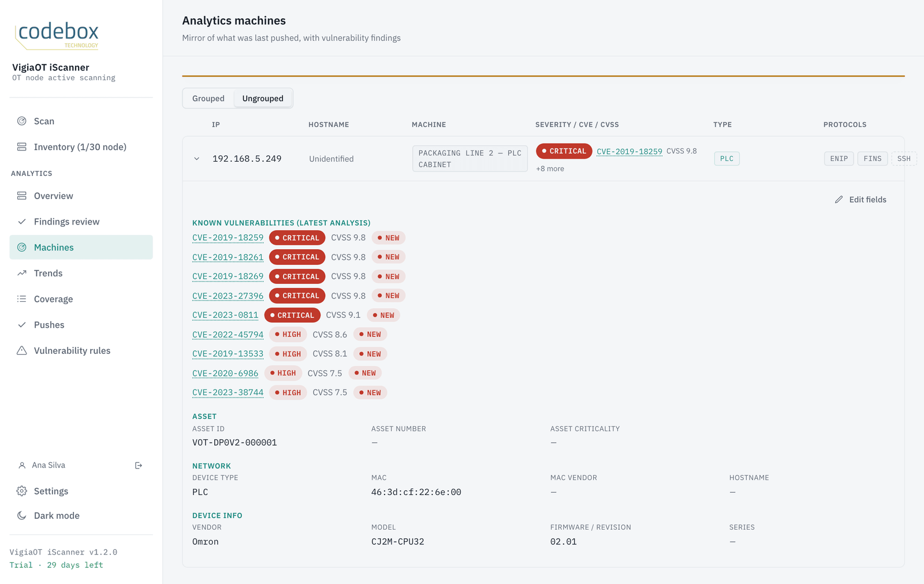Open CVE-2023-38744 link

(x=228, y=392)
